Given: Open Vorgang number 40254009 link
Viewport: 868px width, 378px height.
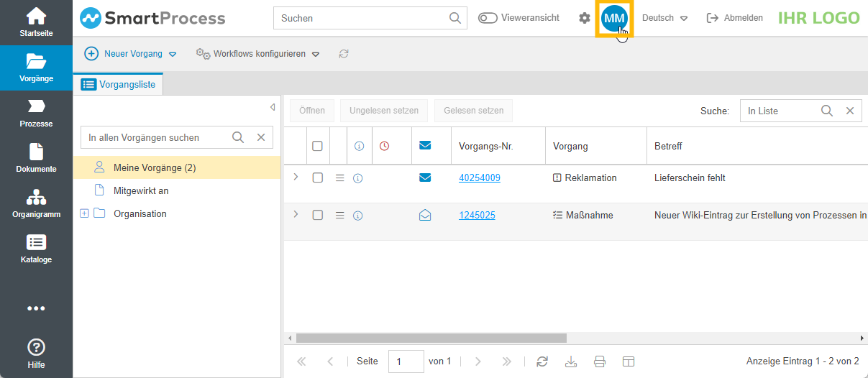Looking at the screenshot, I should pyautogui.click(x=480, y=178).
